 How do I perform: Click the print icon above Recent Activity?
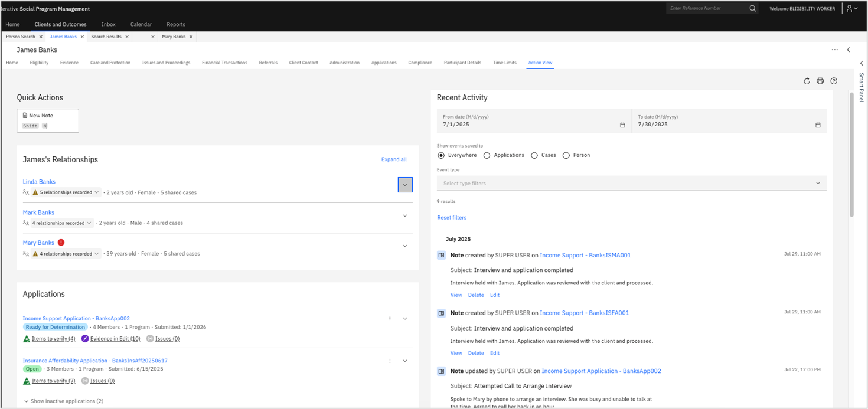tap(820, 81)
